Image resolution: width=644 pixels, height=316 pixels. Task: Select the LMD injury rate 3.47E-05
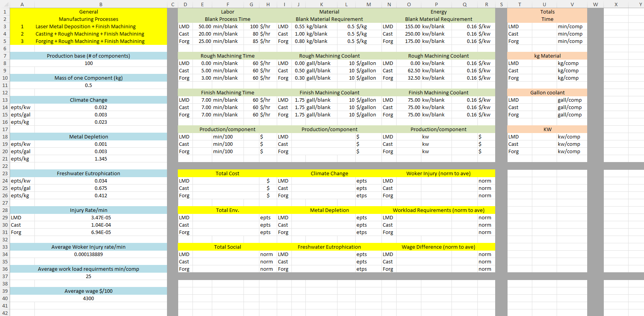tap(101, 217)
